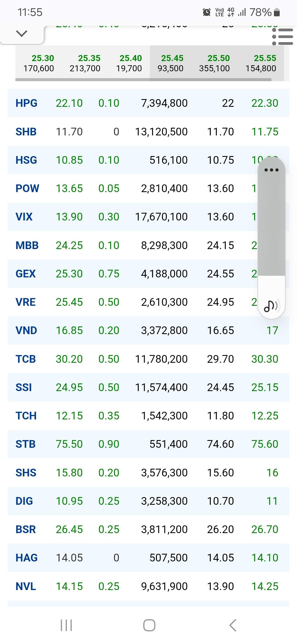The height and width of the screenshot is (644, 297).
Task: Open POW stock symbol
Action: tap(27, 189)
